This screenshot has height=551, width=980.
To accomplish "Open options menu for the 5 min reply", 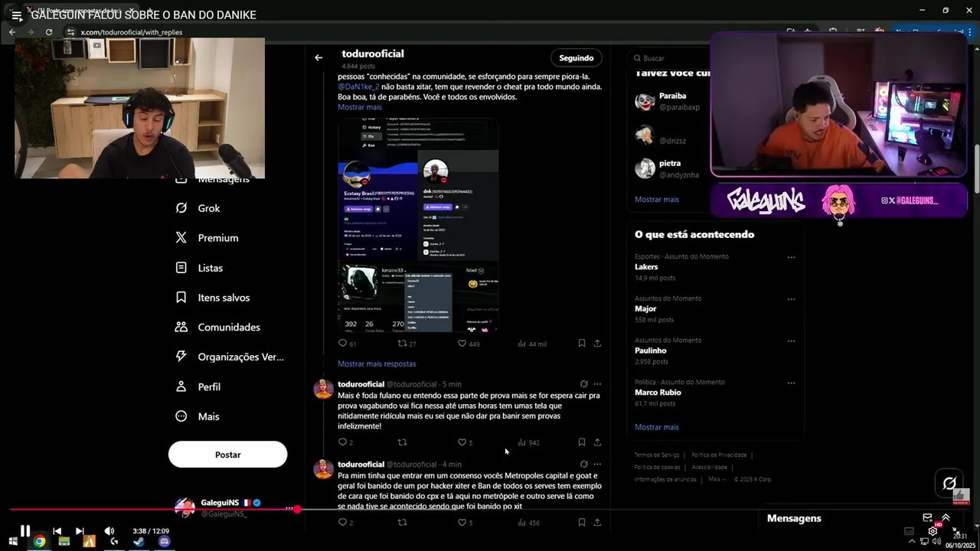I will click(x=597, y=384).
